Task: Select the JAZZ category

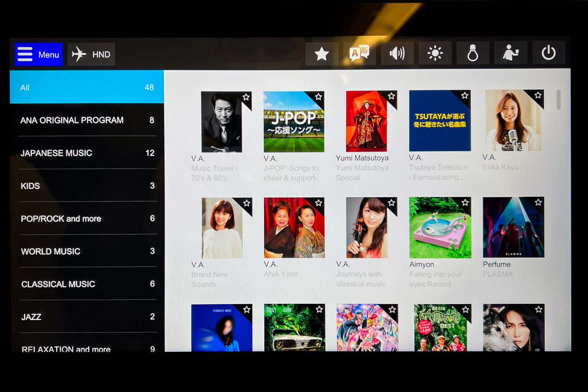Action: point(87,316)
